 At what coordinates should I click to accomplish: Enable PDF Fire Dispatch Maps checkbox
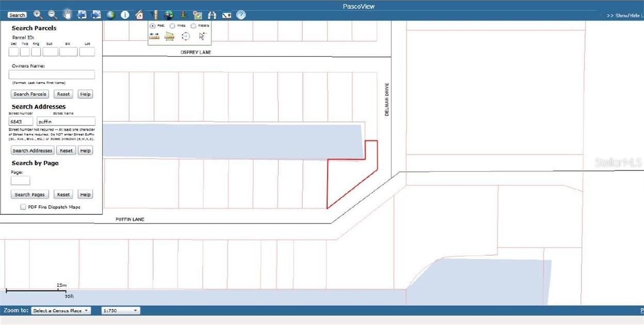coord(23,207)
